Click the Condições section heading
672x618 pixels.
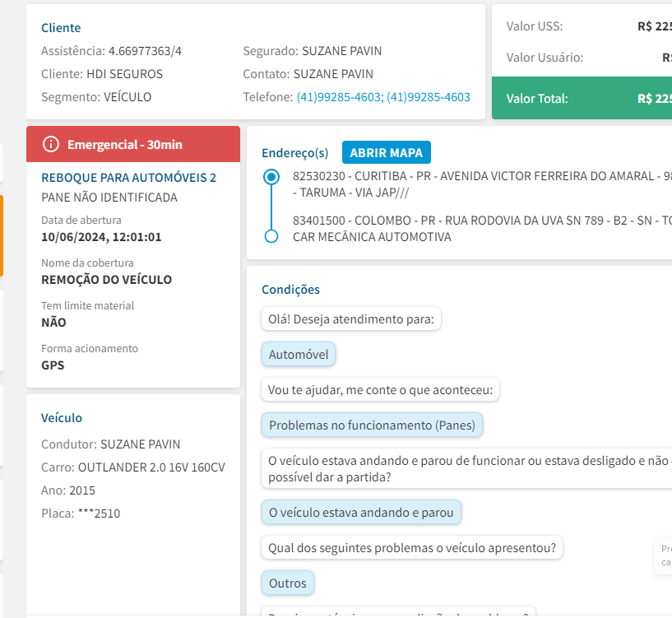pos(290,290)
